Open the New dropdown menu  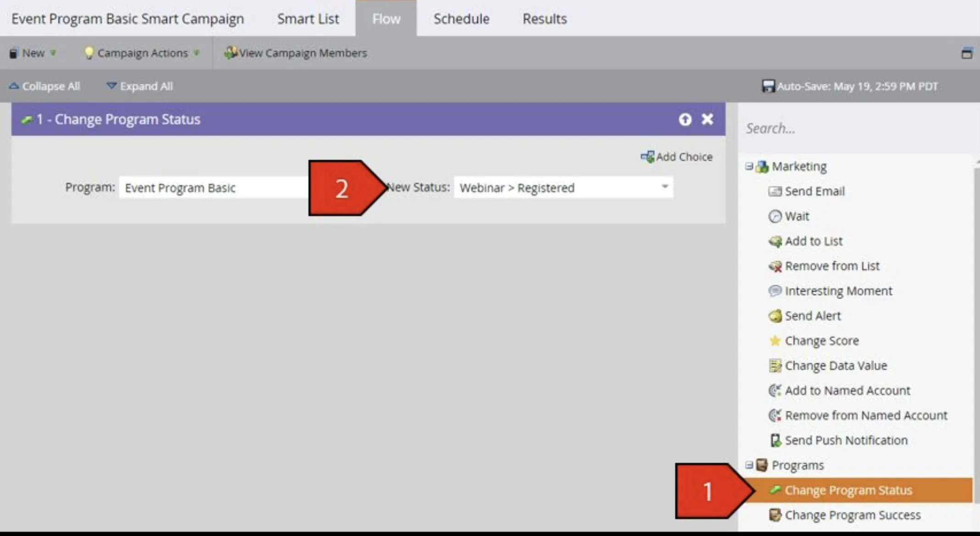(x=33, y=53)
